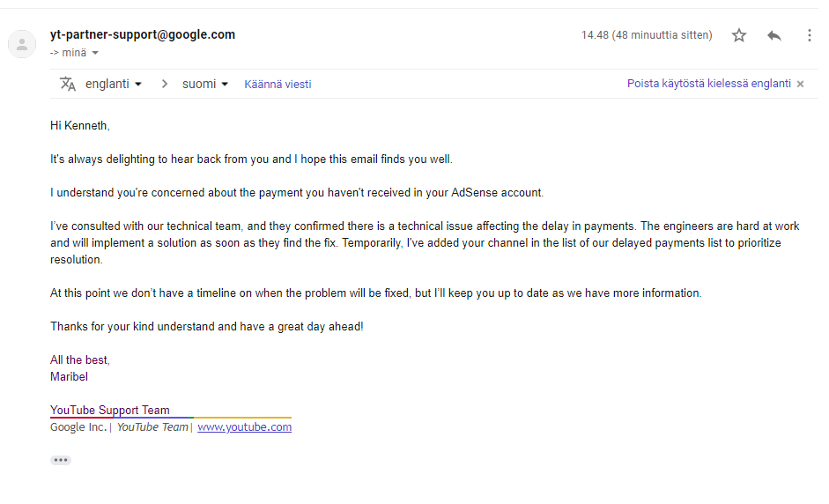Image resolution: width=829 pixels, height=504 pixels.
Task: Click the Käännä viesti link
Action: 278,85
